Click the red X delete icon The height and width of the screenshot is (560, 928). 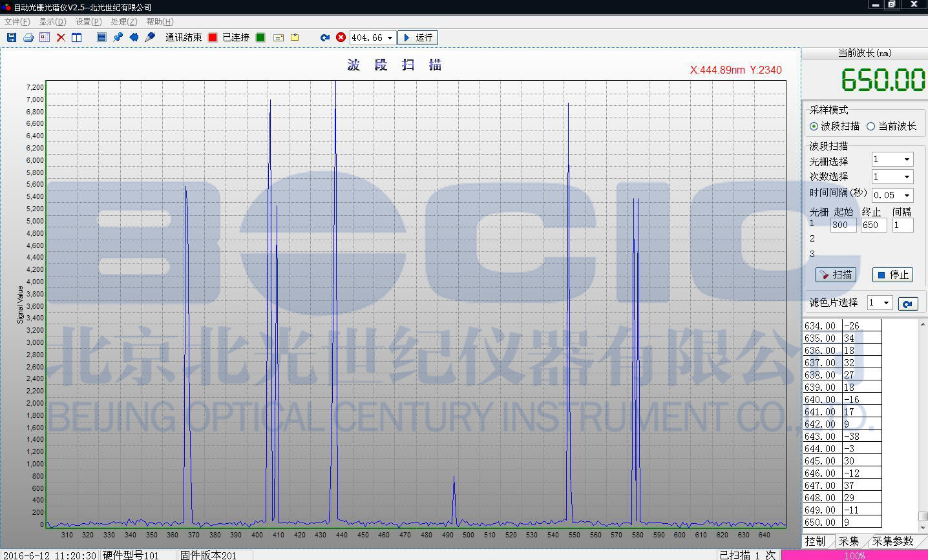(x=61, y=37)
